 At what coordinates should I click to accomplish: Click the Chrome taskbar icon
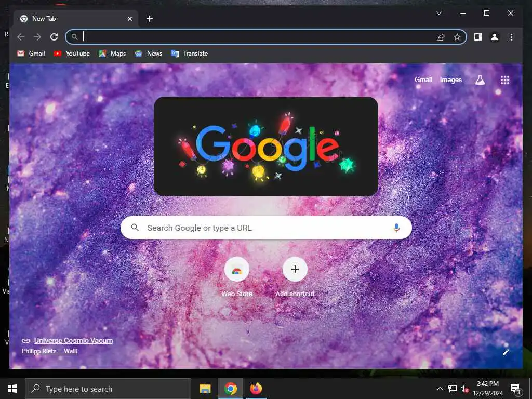click(x=230, y=389)
